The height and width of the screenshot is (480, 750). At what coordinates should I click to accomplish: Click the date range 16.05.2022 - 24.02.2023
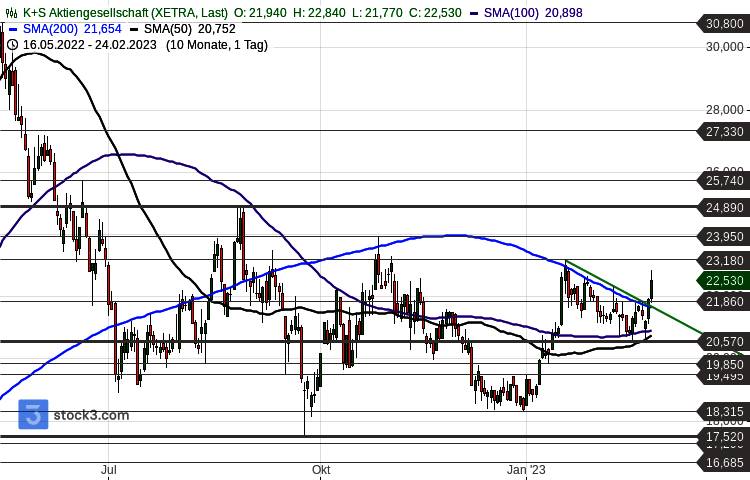(90, 45)
